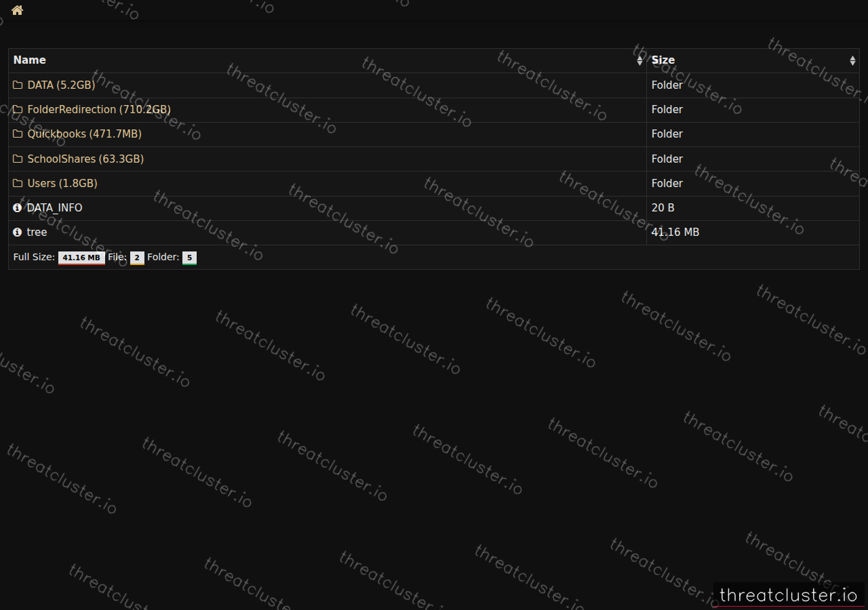
Task: Select the Folder cell in the DATA row
Action: click(753, 85)
